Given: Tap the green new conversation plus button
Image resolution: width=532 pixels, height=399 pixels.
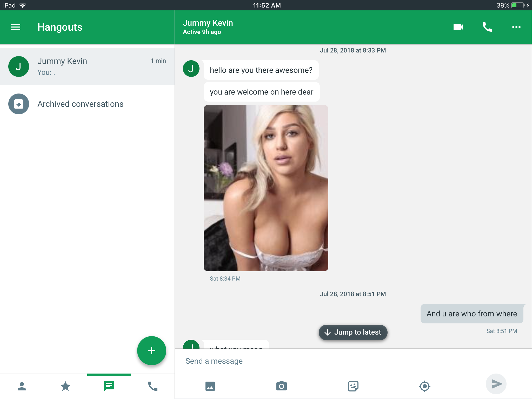Looking at the screenshot, I should pos(152,351).
